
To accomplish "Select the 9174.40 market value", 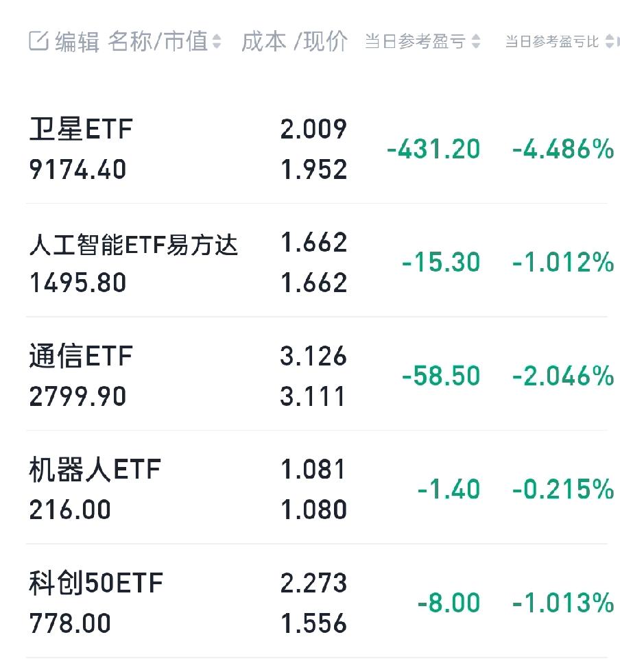I will 77,169.
